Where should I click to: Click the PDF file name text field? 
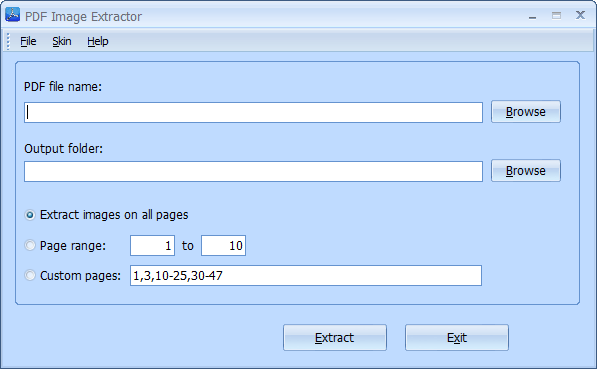(253, 112)
